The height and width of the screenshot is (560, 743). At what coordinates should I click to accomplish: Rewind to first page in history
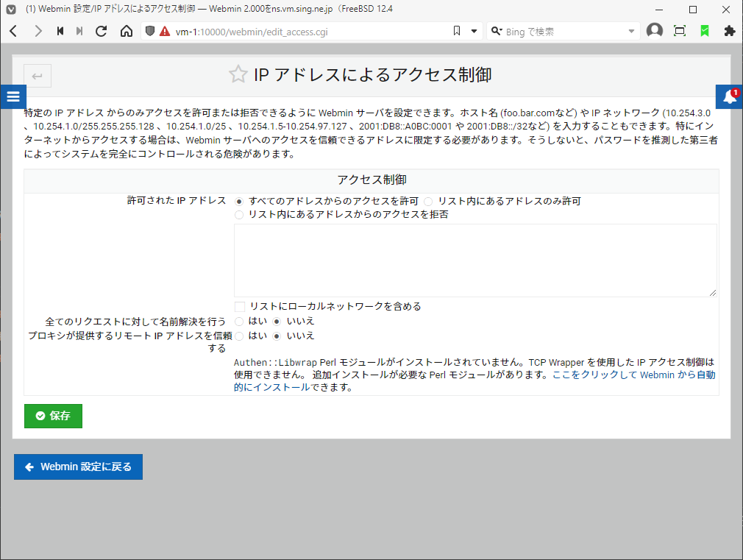[60, 32]
